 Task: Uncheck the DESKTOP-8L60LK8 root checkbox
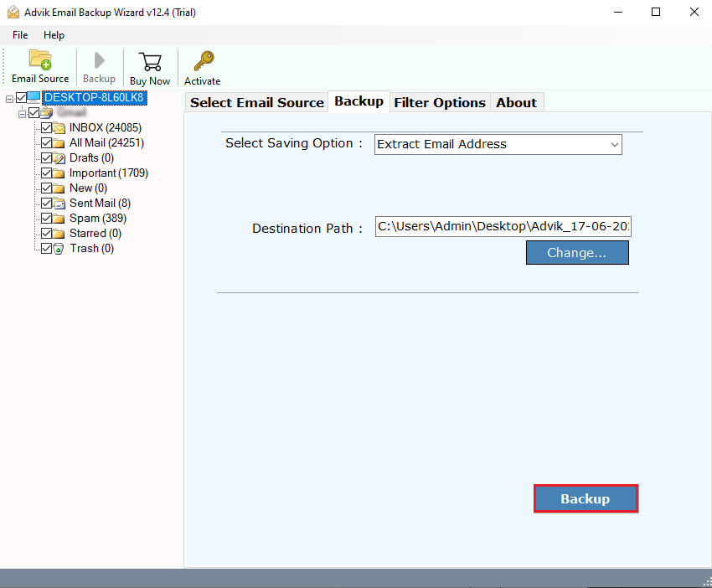(21, 97)
